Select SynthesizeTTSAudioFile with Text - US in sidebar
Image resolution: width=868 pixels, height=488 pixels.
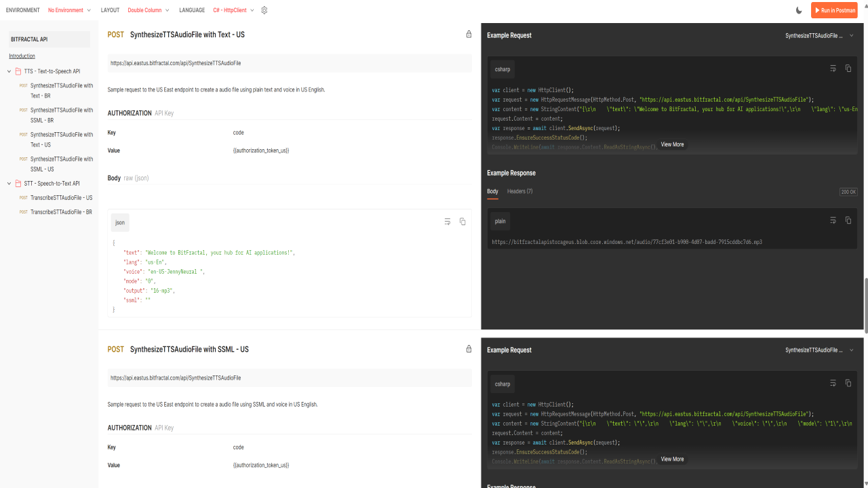[61, 140]
